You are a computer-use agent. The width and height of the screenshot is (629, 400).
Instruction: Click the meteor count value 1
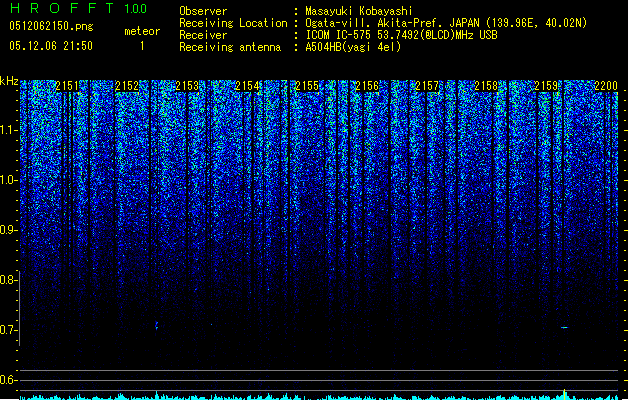142,46
